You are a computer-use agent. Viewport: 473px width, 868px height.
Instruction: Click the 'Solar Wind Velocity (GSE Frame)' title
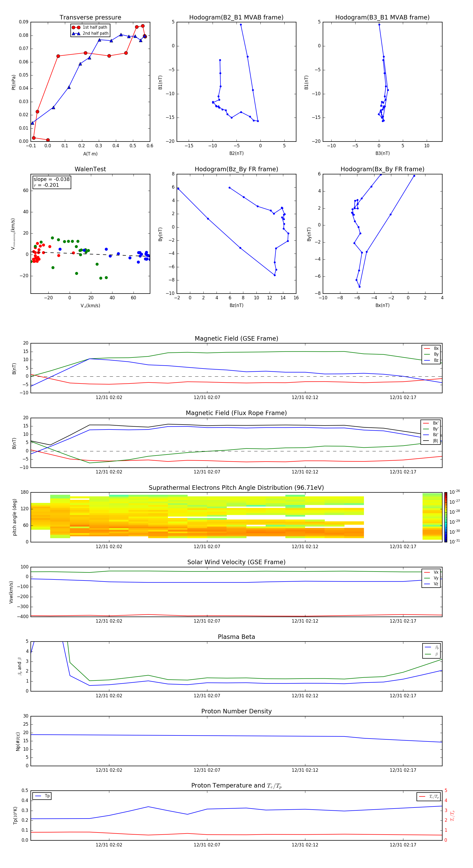tap(236, 562)
